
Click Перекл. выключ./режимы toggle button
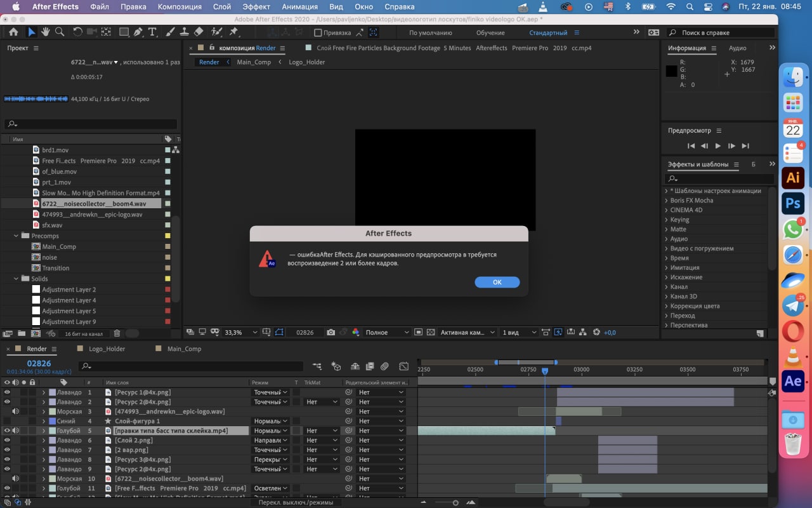[x=296, y=502]
